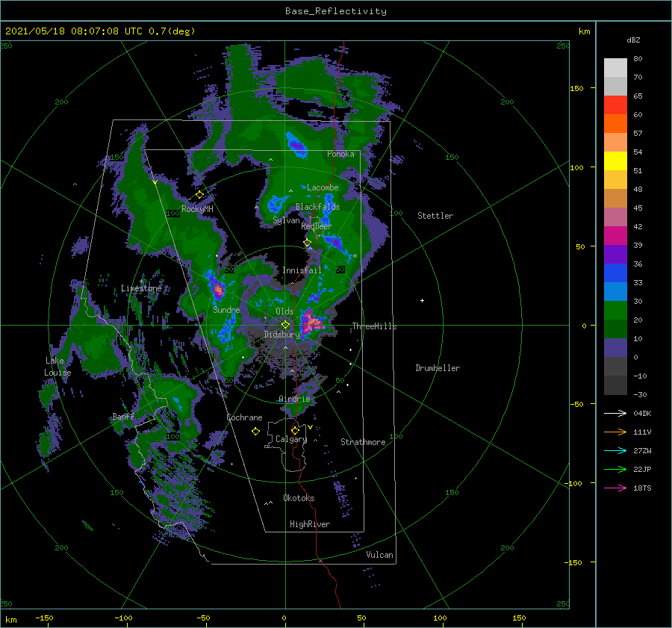Image resolution: width=672 pixels, height=628 pixels.
Task: Click the Ponoka city label
Action: (340, 154)
